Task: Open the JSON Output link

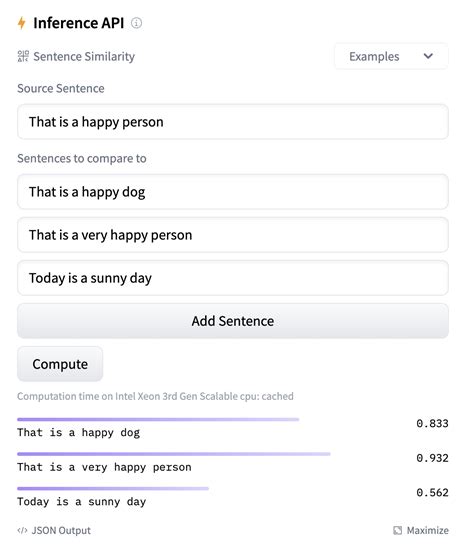Action: pos(54,530)
